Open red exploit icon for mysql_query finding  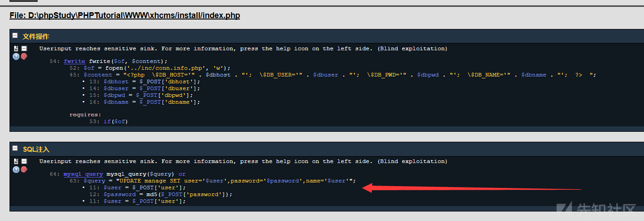24,169
